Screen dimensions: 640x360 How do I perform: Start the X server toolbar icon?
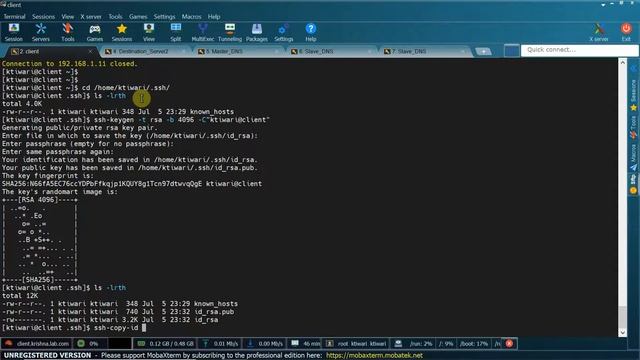tap(599, 32)
